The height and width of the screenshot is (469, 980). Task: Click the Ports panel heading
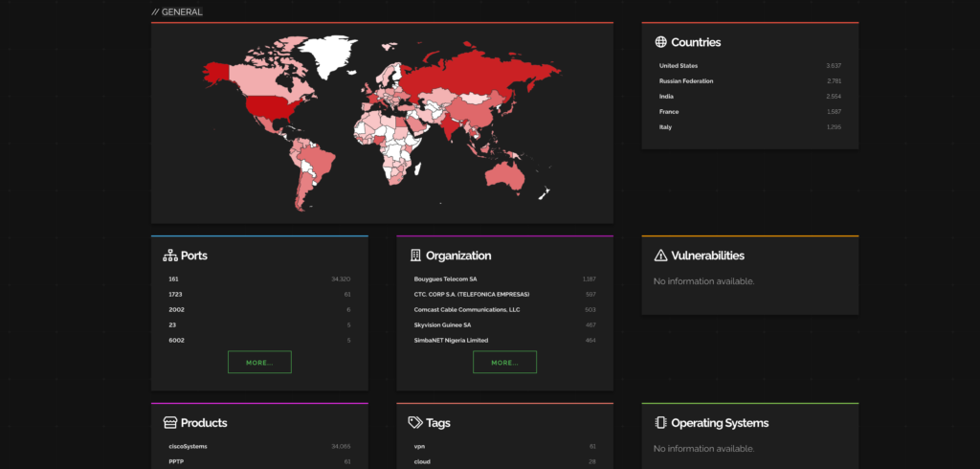[x=193, y=256]
